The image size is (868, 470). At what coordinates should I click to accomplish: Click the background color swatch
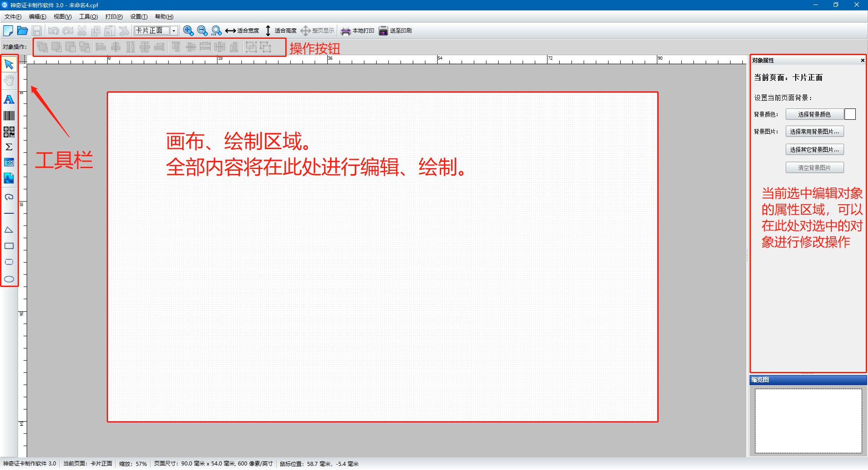850,114
